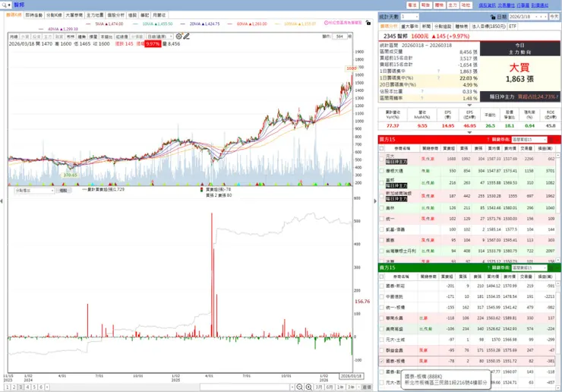Open chart settings gear icon
Viewport: 562px width, 392px height.
pos(178,36)
